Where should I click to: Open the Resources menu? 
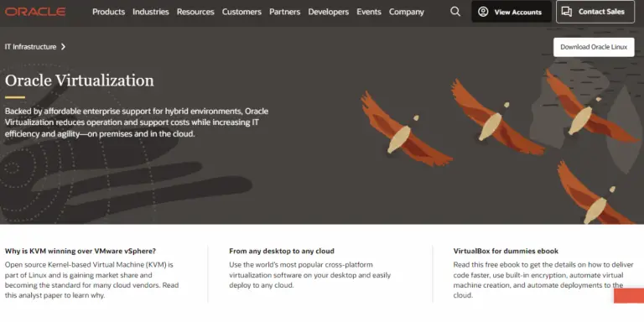coord(195,12)
